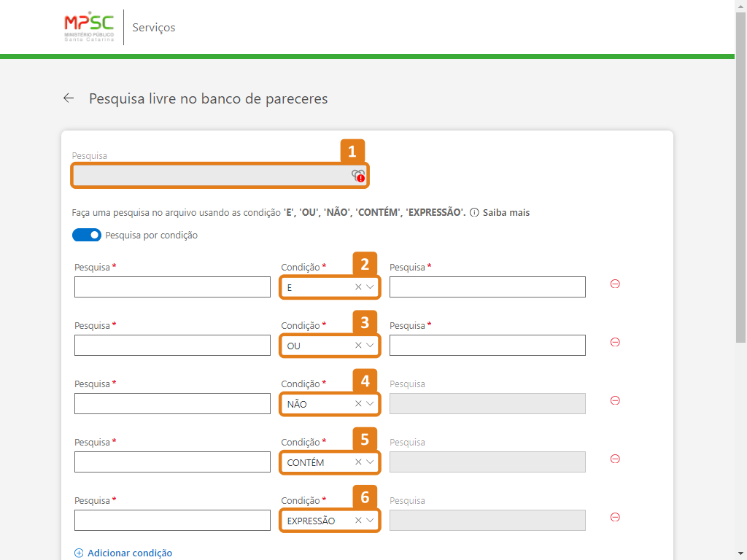Clear the 'E' condition selection
The image size is (747, 560).
point(358,287)
